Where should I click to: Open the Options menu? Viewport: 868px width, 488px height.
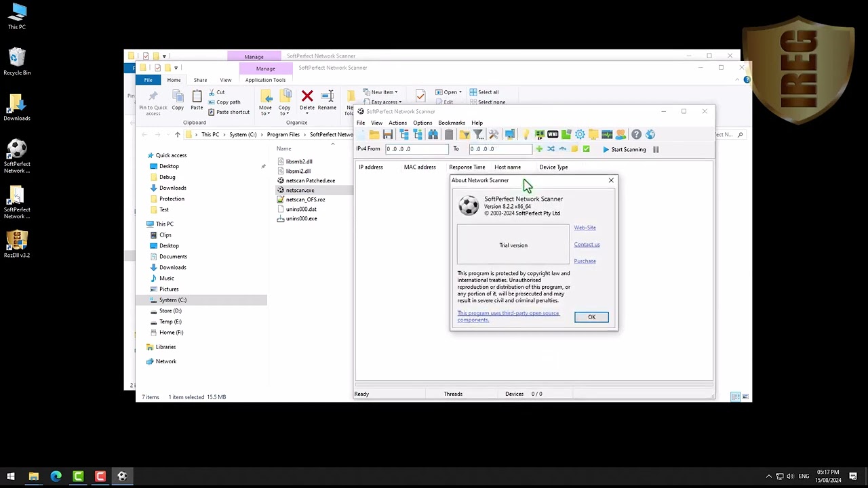point(422,123)
